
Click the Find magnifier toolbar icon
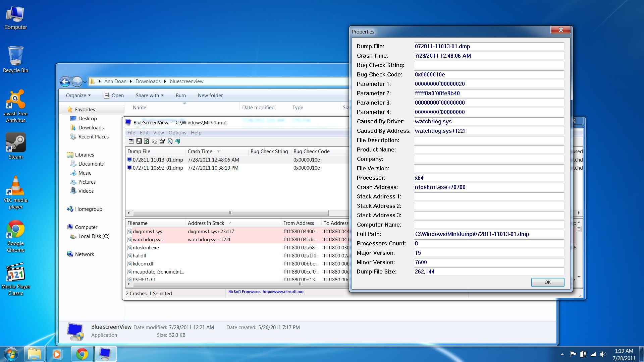coord(170,141)
